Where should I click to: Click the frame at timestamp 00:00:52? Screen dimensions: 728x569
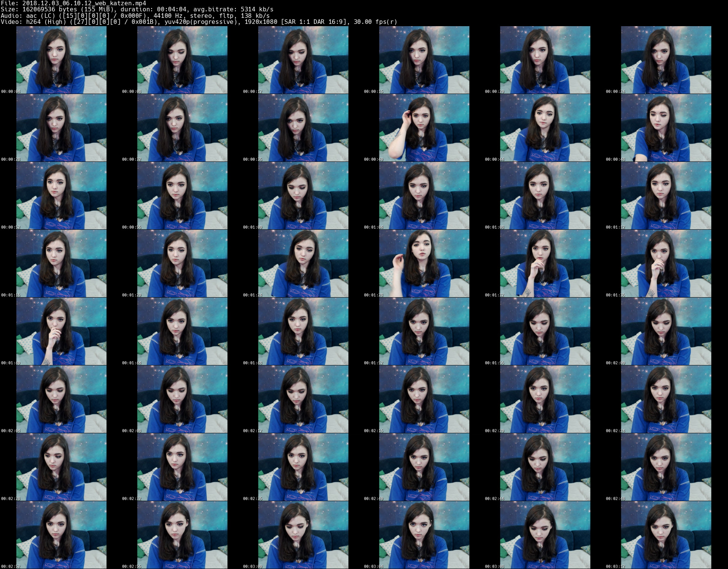[x=61, y=196]
